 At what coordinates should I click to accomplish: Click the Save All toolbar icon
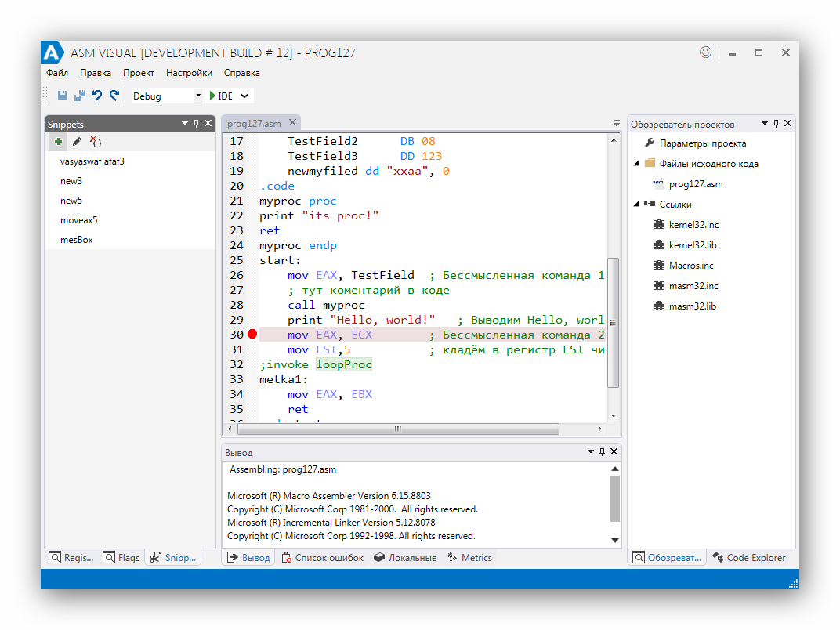tap(79, 96)
